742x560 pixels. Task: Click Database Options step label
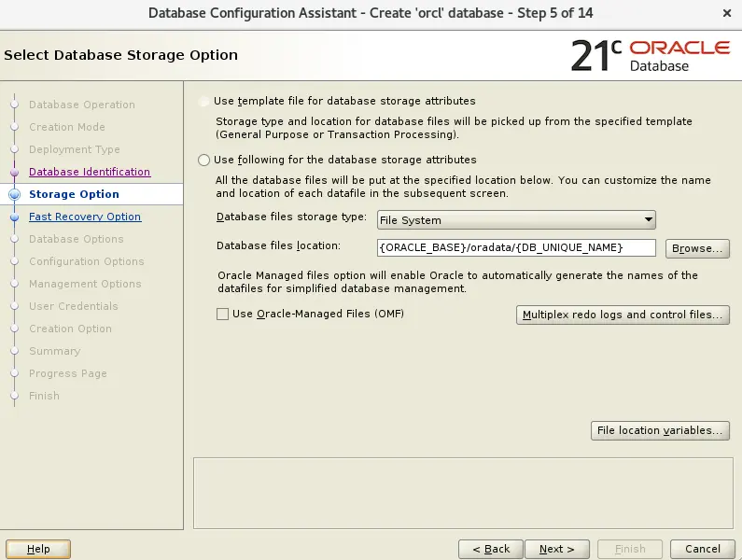click(77, 239)
